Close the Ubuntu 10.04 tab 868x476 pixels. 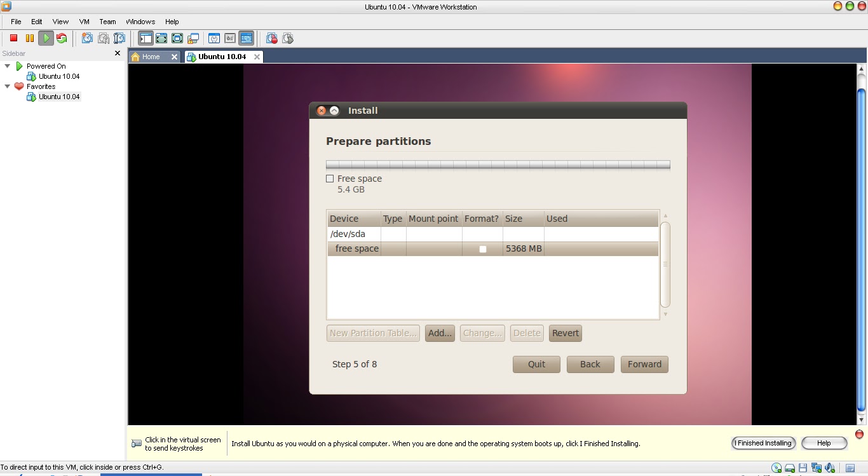(x=257, y=57)
